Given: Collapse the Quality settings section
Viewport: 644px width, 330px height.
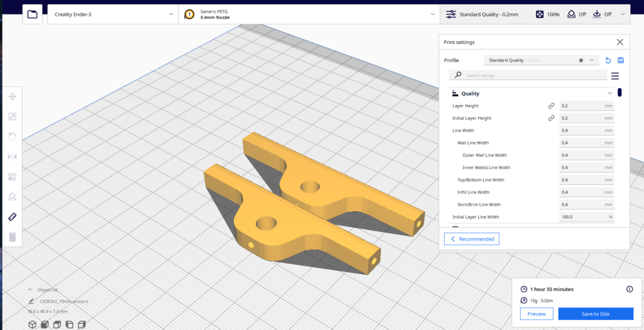Looking at the screenshot, I should coord(609,94).
